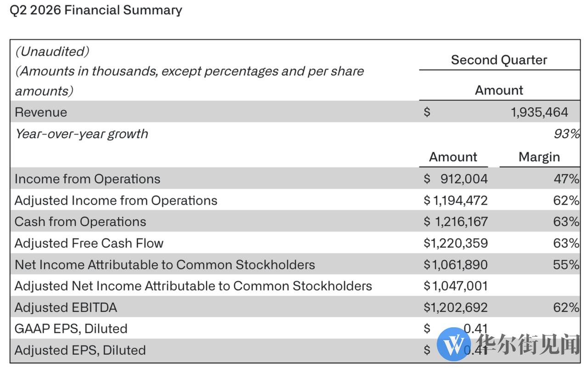Select the Income from Operations row
Viewport: 588px width, 369px height.
(295, 179)
